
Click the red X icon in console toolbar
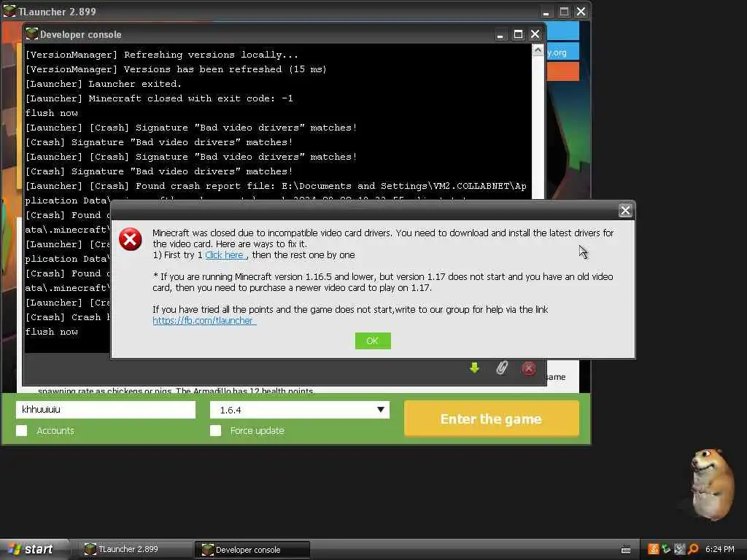coord(529,368)
